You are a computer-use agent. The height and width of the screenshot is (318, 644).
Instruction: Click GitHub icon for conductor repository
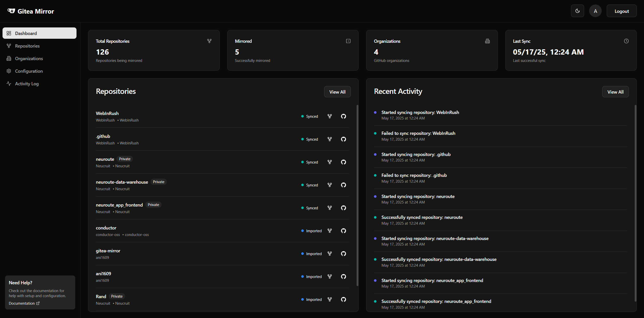[x=343, y=231]
